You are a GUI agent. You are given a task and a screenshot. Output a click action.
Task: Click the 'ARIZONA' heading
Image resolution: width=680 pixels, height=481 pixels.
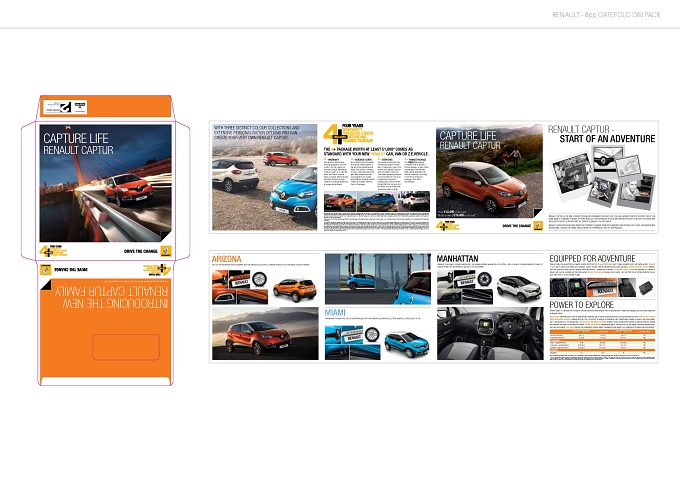[x=226, y=259]
